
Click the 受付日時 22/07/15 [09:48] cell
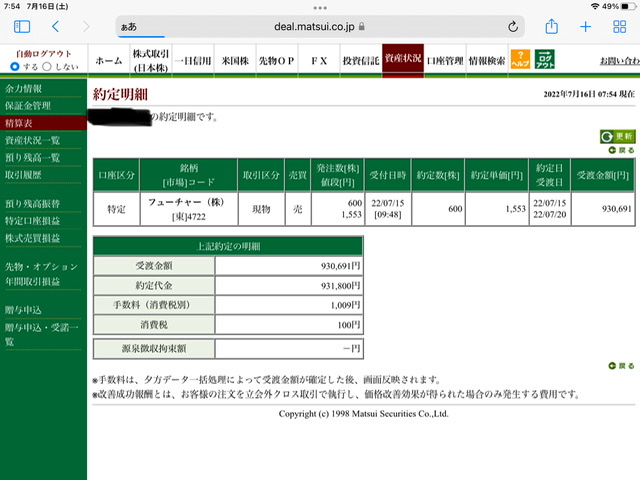click(388, 209)
